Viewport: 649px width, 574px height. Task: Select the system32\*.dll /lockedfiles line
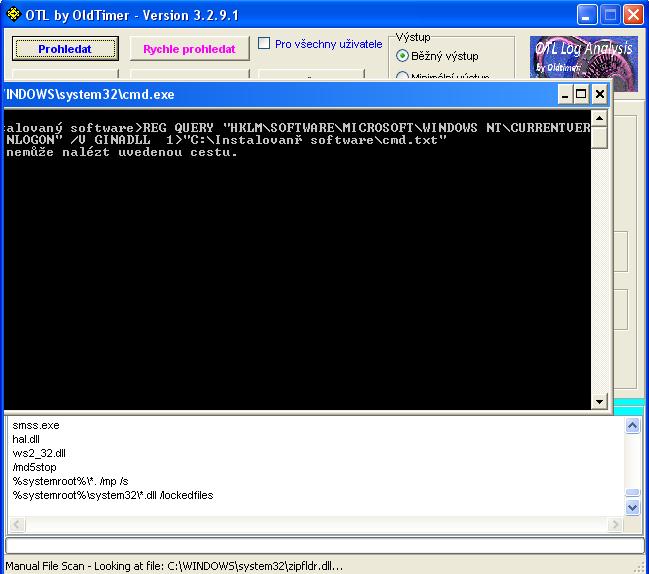coord(113,495)
